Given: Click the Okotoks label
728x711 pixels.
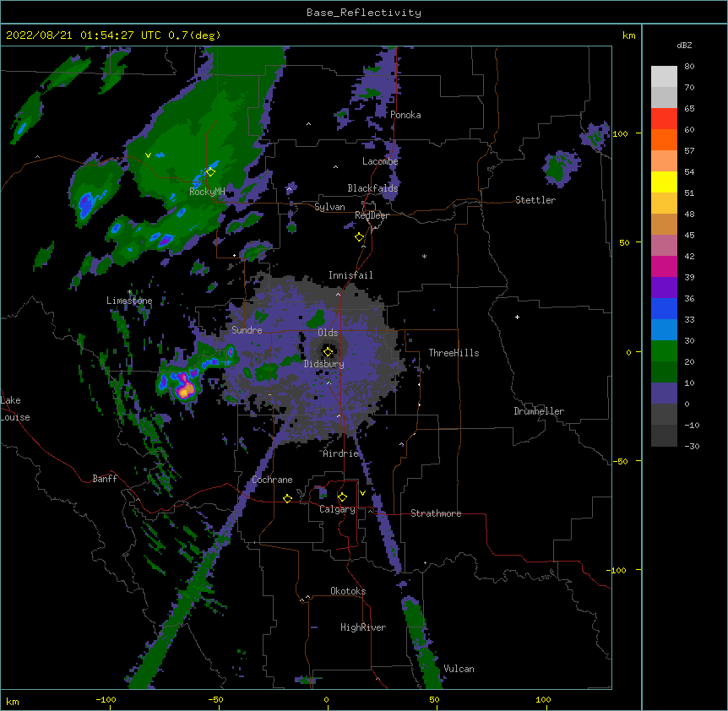Looking at the screenshot, I should 348,591.
